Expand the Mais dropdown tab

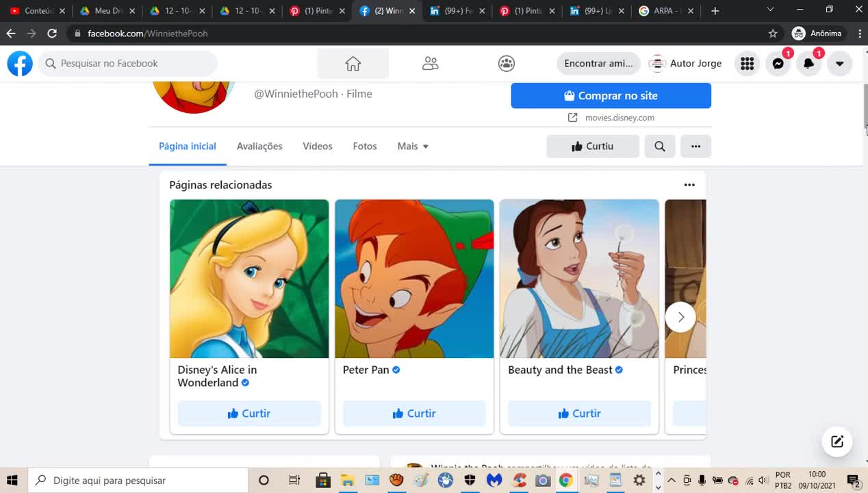tap(413, 146)
